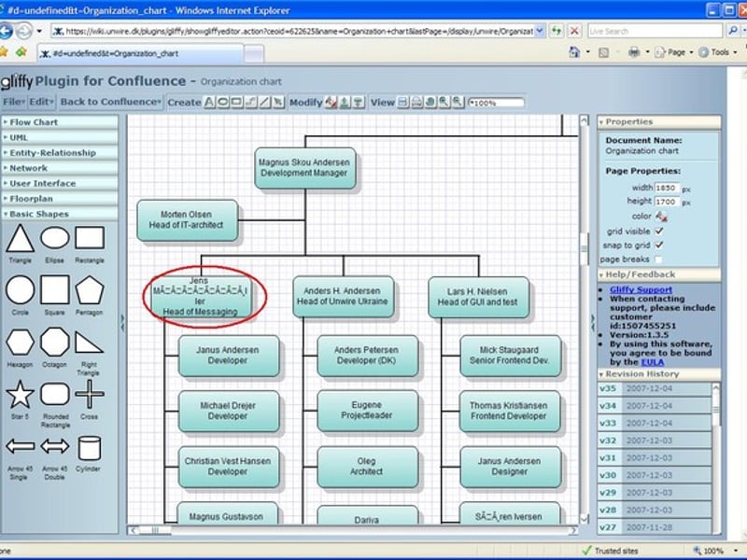
Task: Pick the Rounded Rectangle shape
Action: pyautogui.click(x=55, y=394)
